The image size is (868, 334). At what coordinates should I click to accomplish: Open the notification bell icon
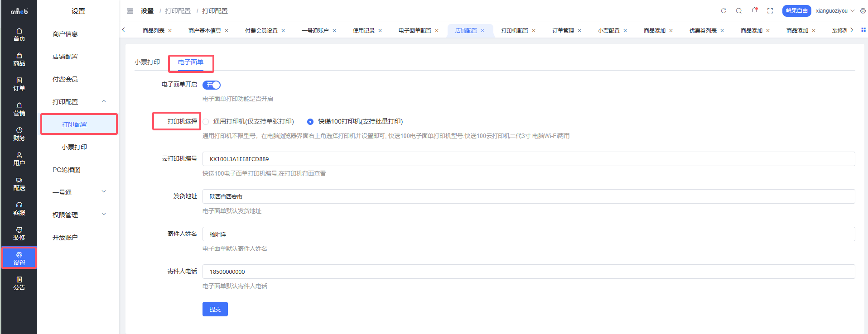(x=754, y=10)
